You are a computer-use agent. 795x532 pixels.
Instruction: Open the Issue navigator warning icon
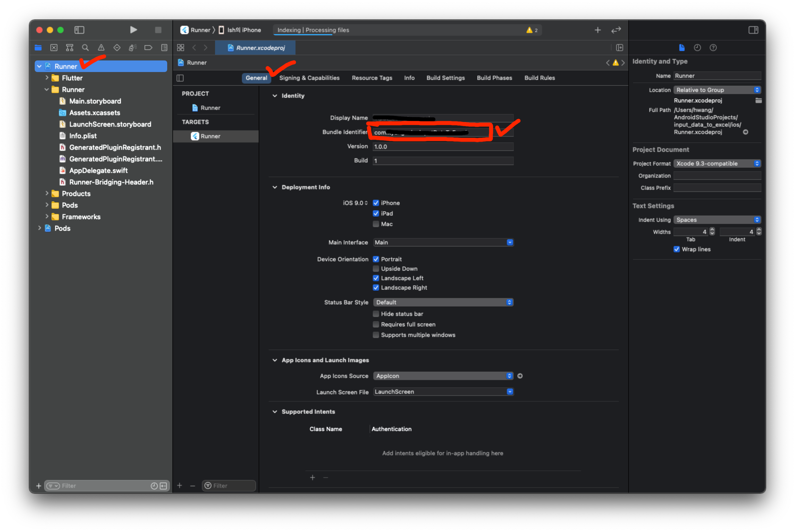coord(101,48)
